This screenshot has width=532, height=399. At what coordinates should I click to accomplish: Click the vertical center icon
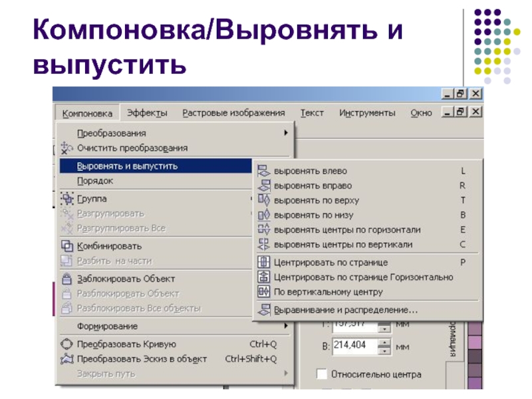click(x=263, y=292)
